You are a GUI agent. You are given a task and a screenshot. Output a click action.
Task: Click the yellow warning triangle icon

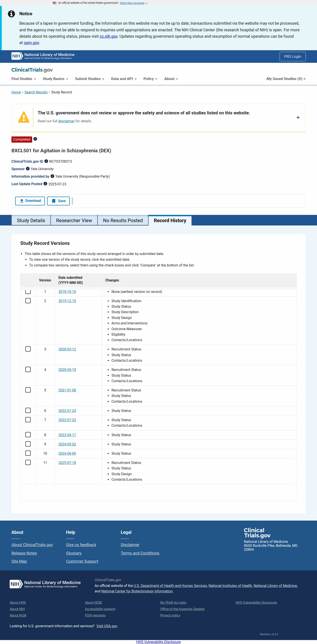pos(24,117)
